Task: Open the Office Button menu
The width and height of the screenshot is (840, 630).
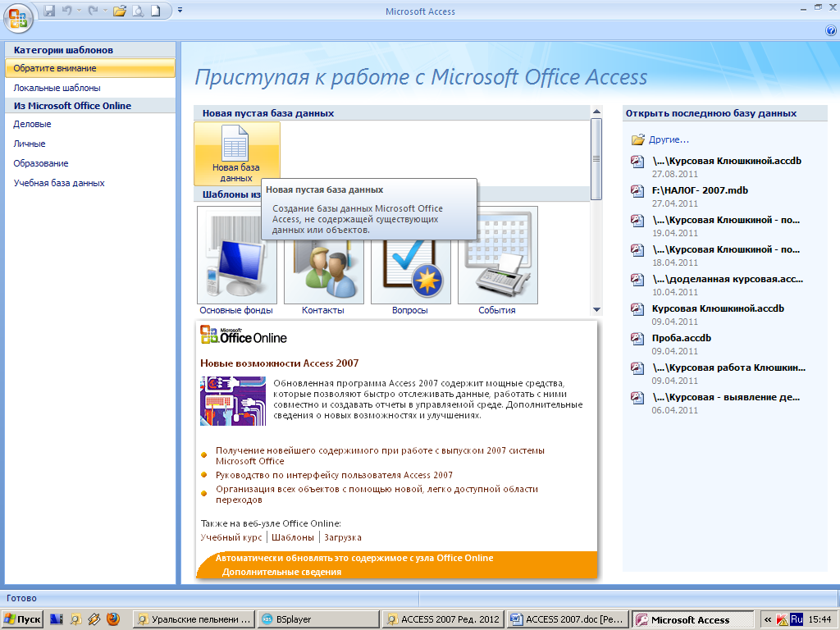Action: (18, 18)
